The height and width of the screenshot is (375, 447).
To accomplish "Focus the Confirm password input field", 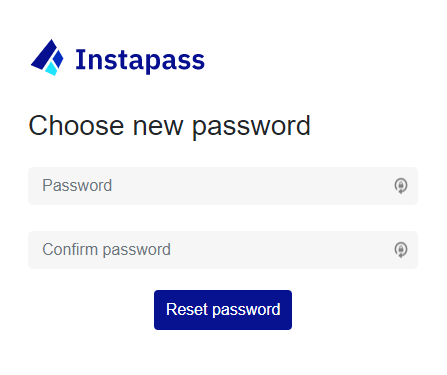I will [223, 250].
